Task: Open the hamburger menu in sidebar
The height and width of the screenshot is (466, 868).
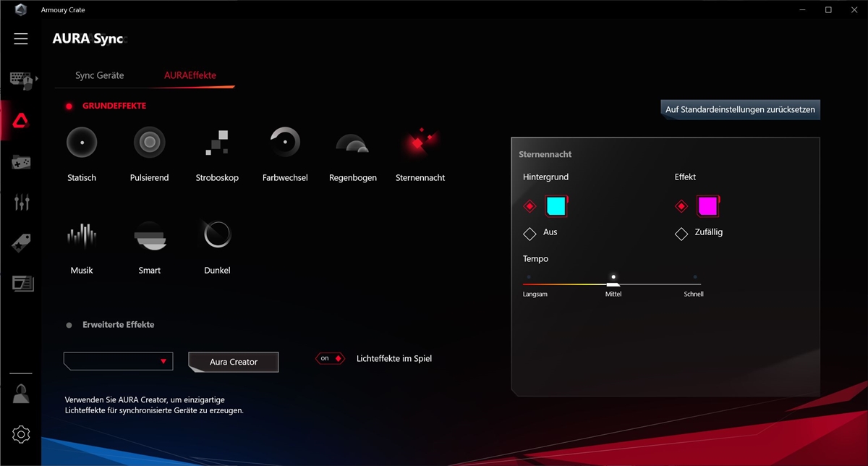Action: [x=21, y=39]
